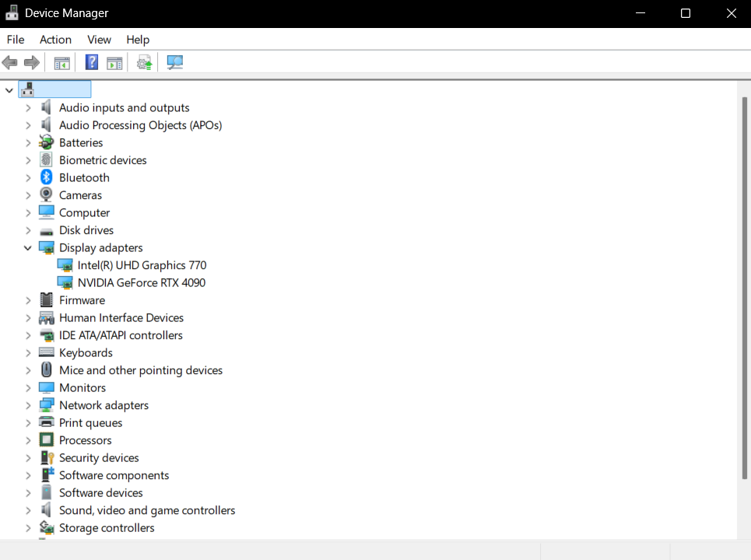The width and height of the screenshot is (751, 560).
Task: Open the File menu
Action: [16, 40]
